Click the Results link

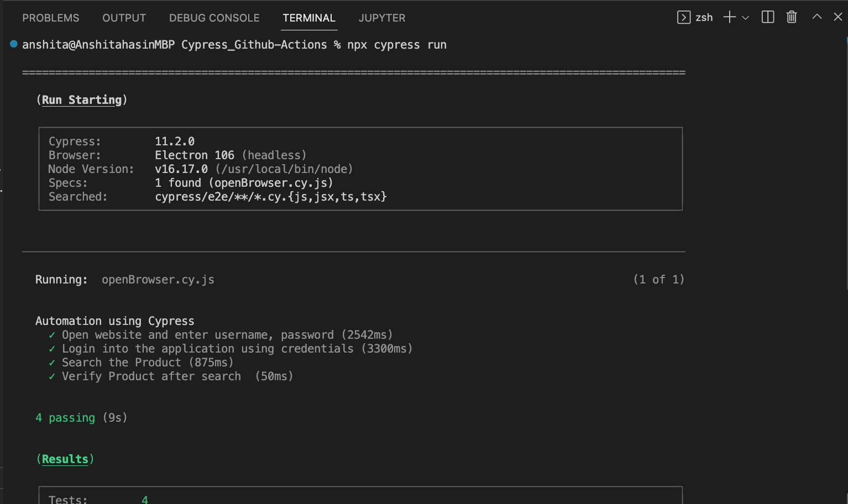[65, 459]
